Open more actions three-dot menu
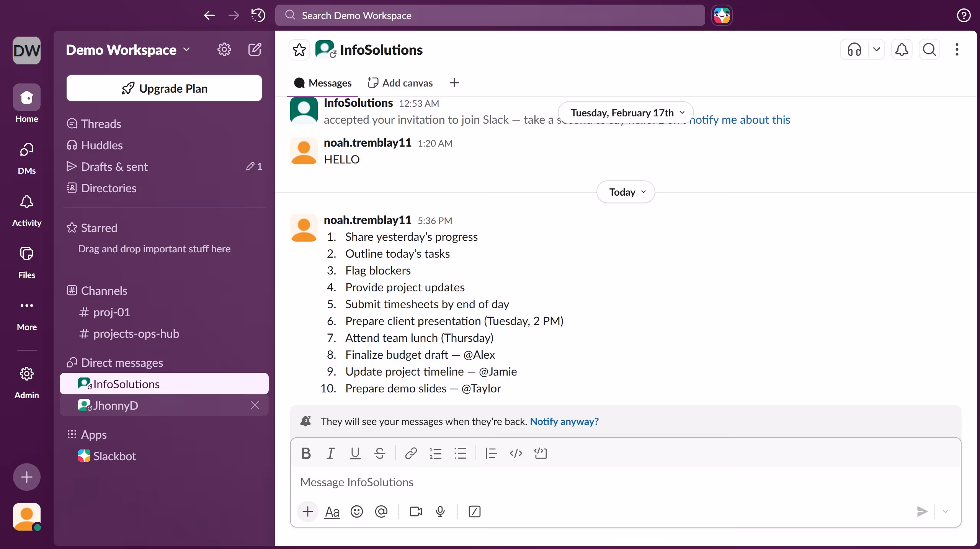The height and width of the screenshot is (549, 980). tap(957, 50)
